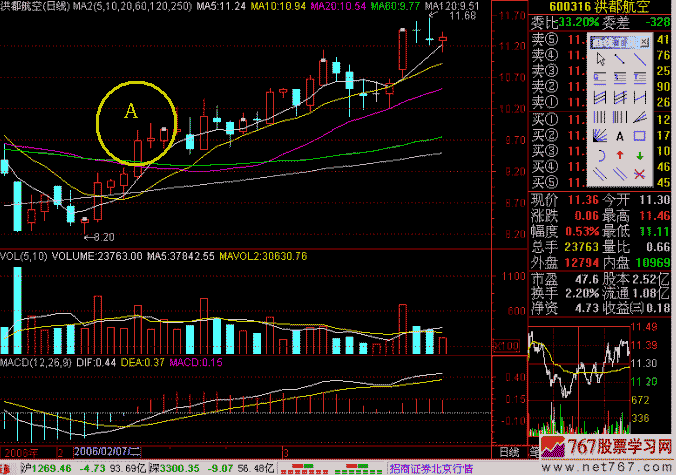Select the line segment drawing tool

click(619, 59)
